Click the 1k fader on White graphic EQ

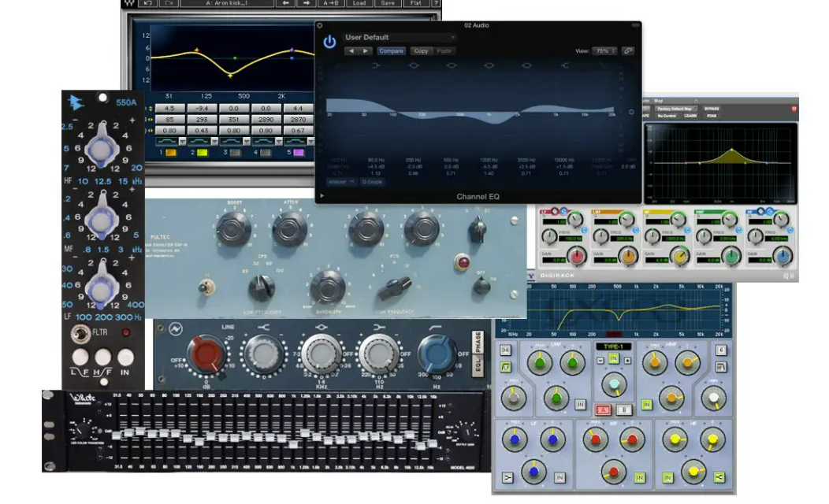point(293,444)
